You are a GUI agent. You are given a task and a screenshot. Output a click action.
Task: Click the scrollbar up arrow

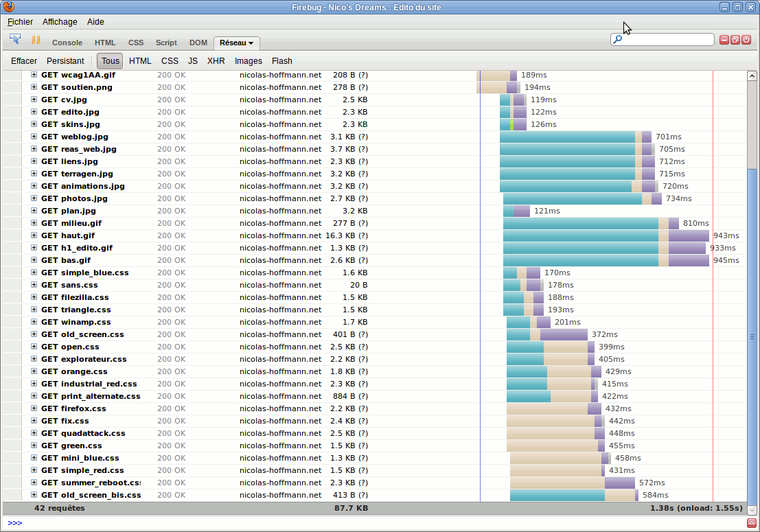(752, 76)
